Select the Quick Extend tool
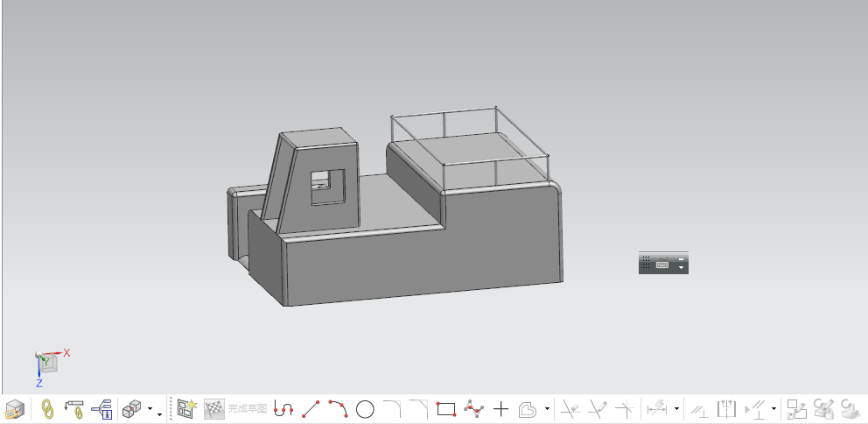The width and height of the screenshot is (868, 424). point(598,410)
